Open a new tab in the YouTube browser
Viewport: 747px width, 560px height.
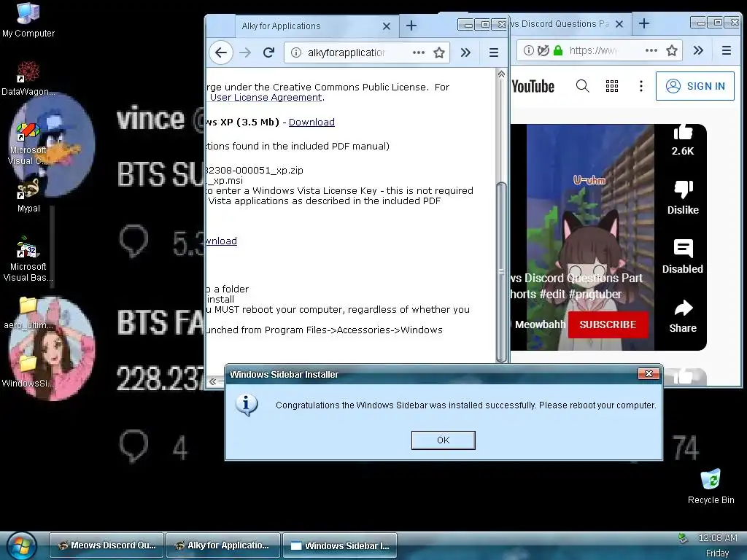[x=644, y=23]
